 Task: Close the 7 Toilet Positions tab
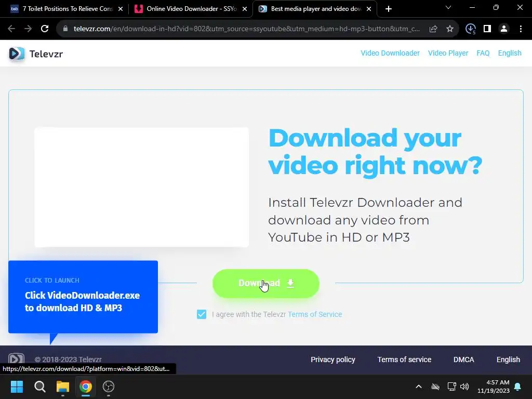(121, 9)
